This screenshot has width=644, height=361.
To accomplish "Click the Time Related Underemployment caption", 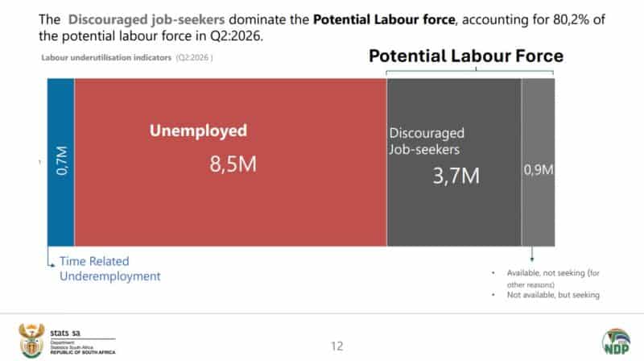I will click(109, 268).
